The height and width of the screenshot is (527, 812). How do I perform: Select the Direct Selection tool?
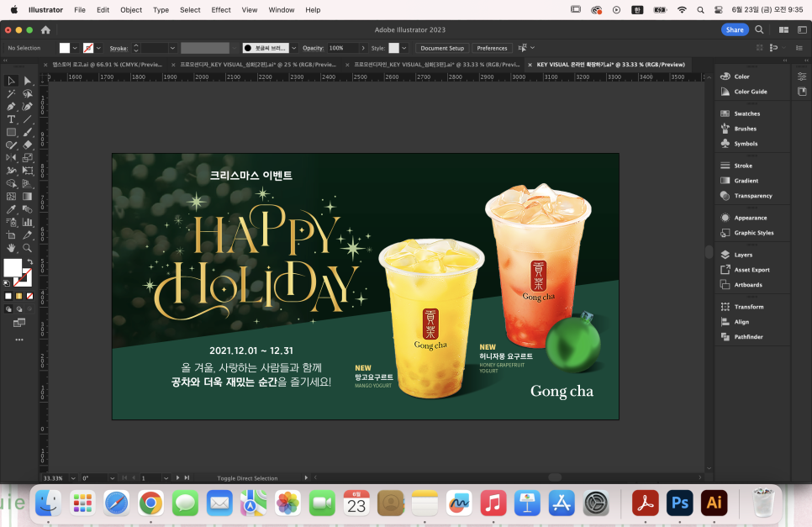(28, 81)
